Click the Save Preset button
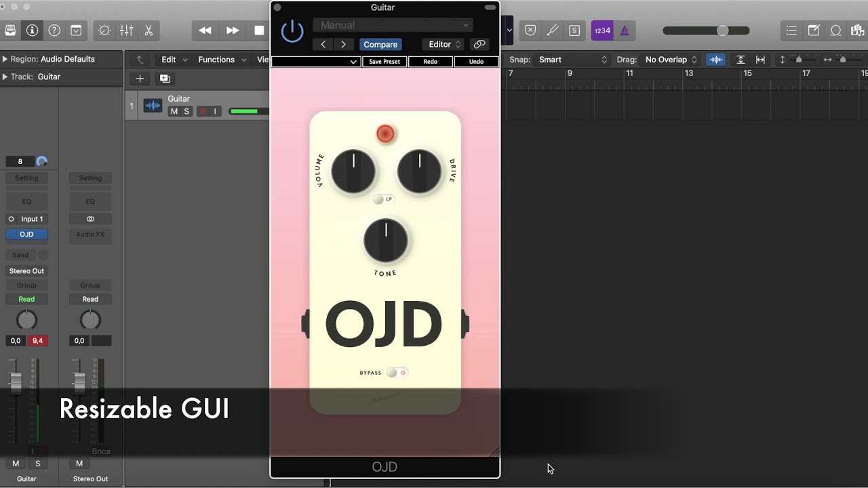868x488 pixels. [384, 62]
